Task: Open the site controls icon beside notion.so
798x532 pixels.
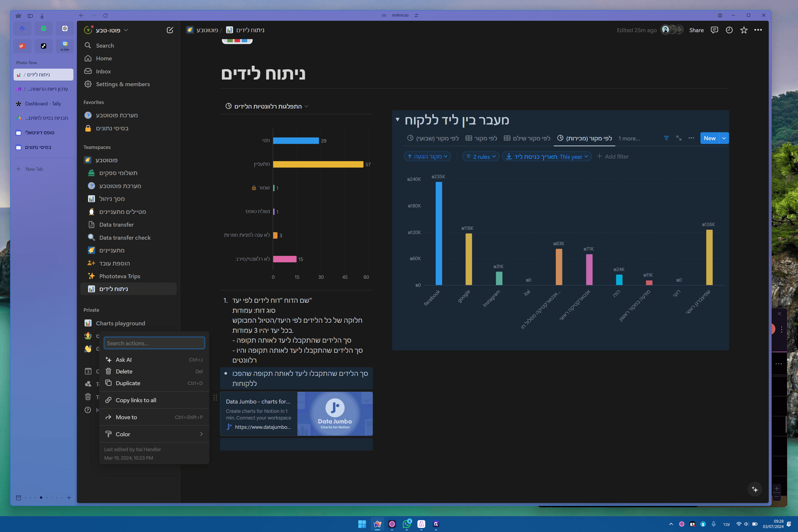Action: (x=417, y=15)
